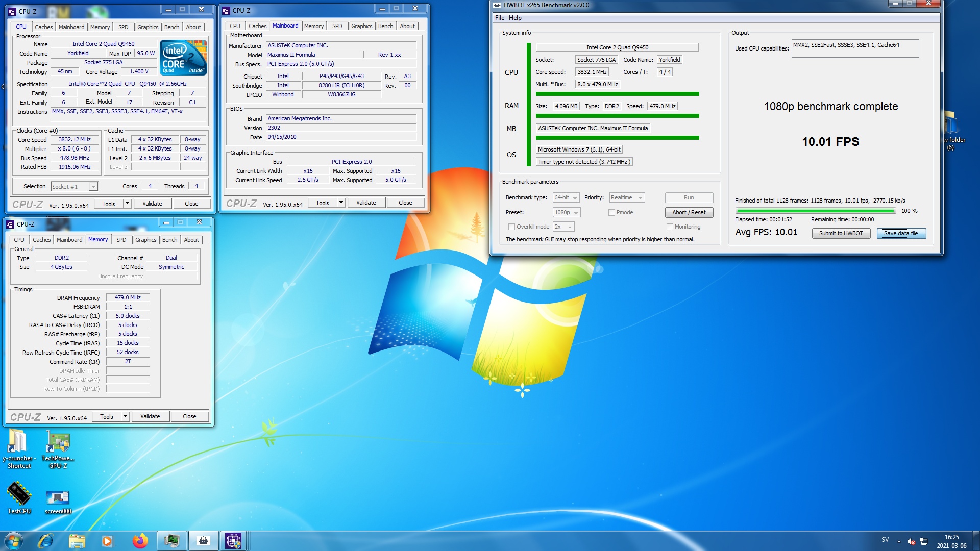This screenshot has height=551, width=980.
Task: Launch Internet Explorer from the taskbar
Action: tap(45, 541)
